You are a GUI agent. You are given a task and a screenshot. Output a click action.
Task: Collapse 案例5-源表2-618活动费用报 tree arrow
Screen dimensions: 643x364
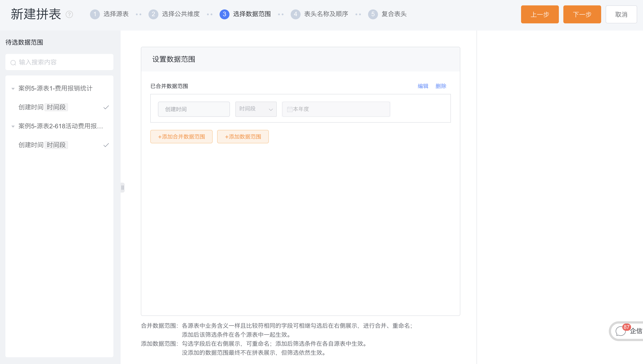pyautogui.click(x=13, y=126)
